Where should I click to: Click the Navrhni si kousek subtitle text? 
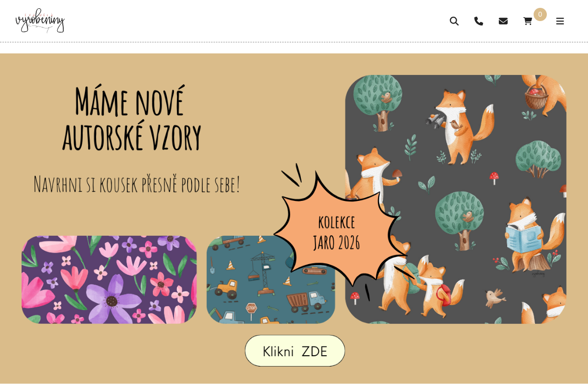(x=137, y=184)
